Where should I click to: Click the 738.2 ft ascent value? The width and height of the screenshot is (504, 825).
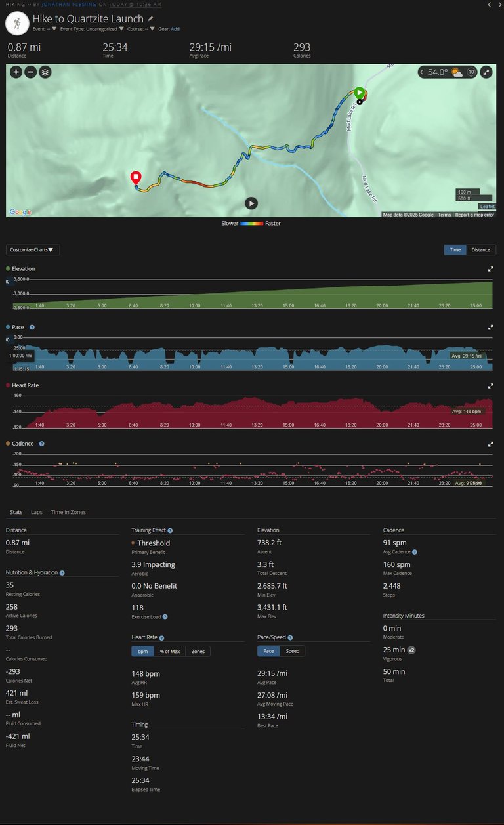(x=270, y=543)
